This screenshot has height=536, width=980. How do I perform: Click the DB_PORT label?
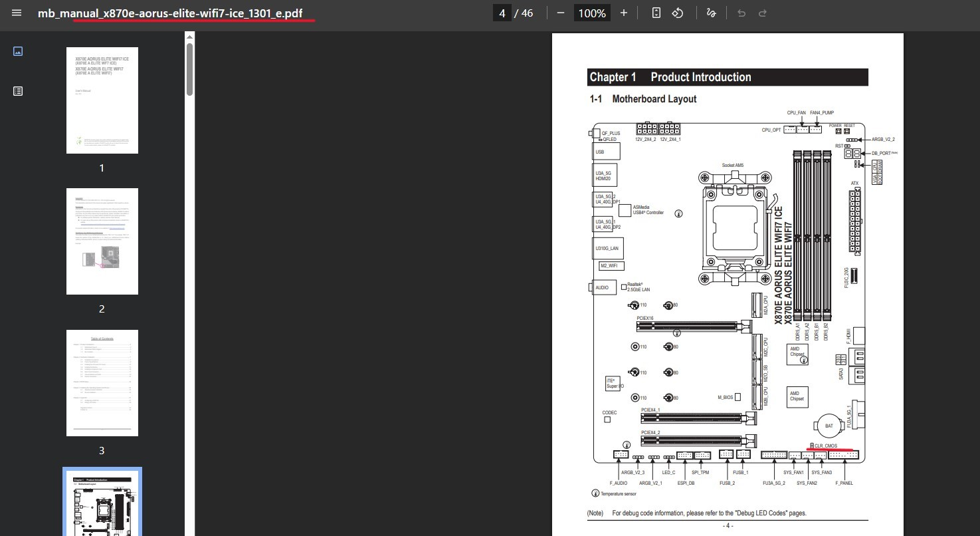(880, 153)
